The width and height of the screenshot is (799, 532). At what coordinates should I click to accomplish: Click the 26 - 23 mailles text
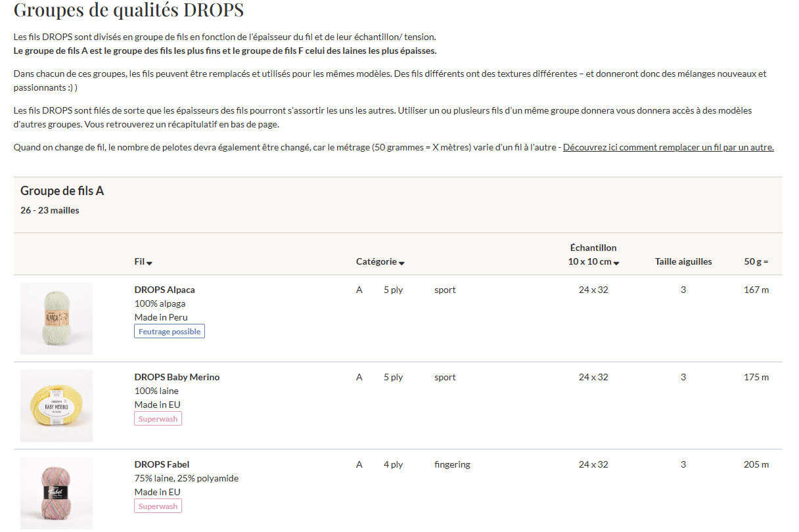coord(50,210)
